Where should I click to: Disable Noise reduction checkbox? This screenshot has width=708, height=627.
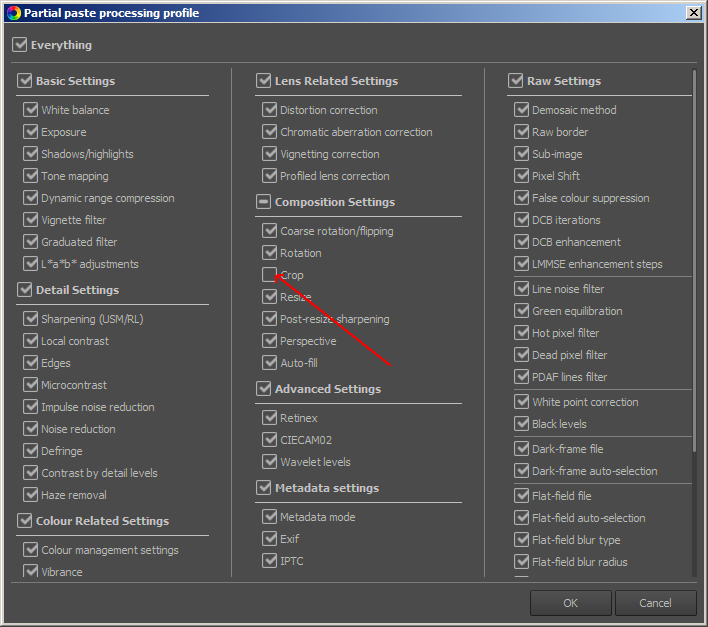point(31,428)
